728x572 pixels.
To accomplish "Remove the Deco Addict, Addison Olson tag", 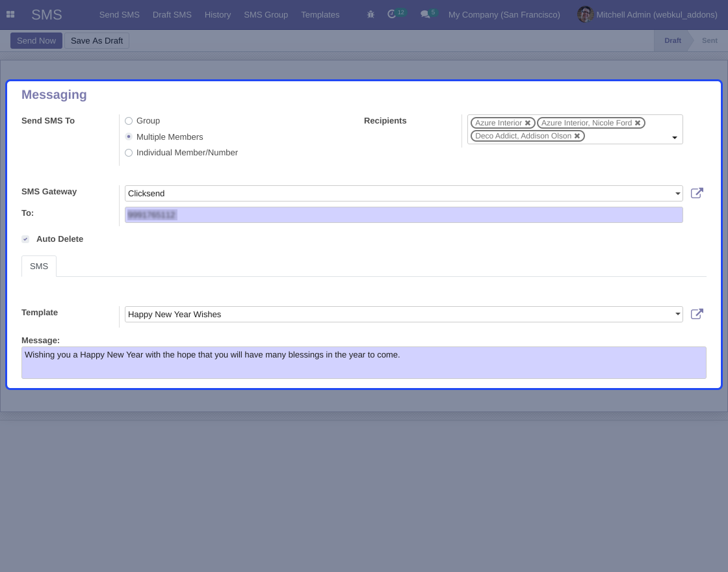I will click(x=577, y=136).
